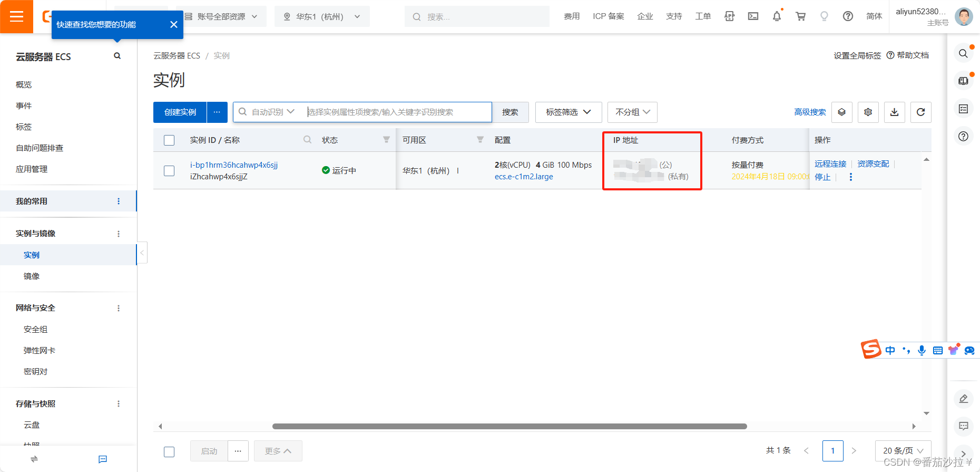
Task: Select the i-bp1hrm36hcahwp4x6sjj instance checkbox
Action: [169, 171]
